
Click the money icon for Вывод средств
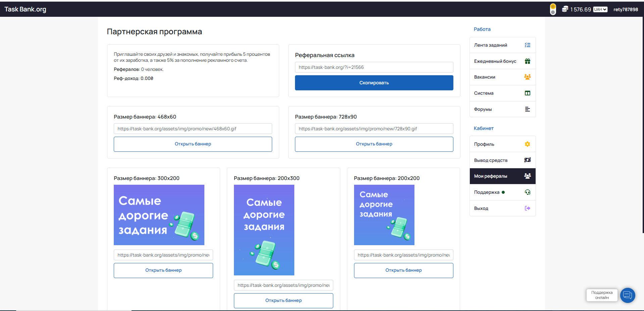tap(527, 160)
